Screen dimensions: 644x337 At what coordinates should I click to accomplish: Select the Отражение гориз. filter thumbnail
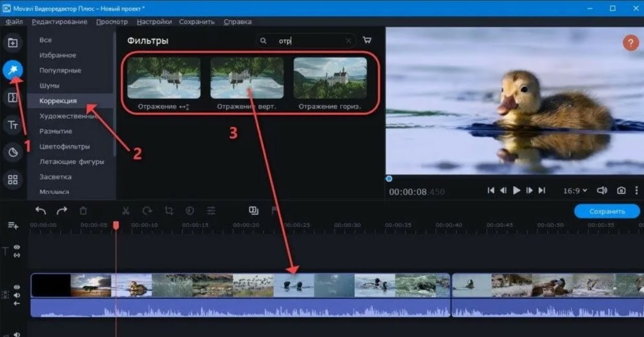pyautogui.click(x=330, y=78)
